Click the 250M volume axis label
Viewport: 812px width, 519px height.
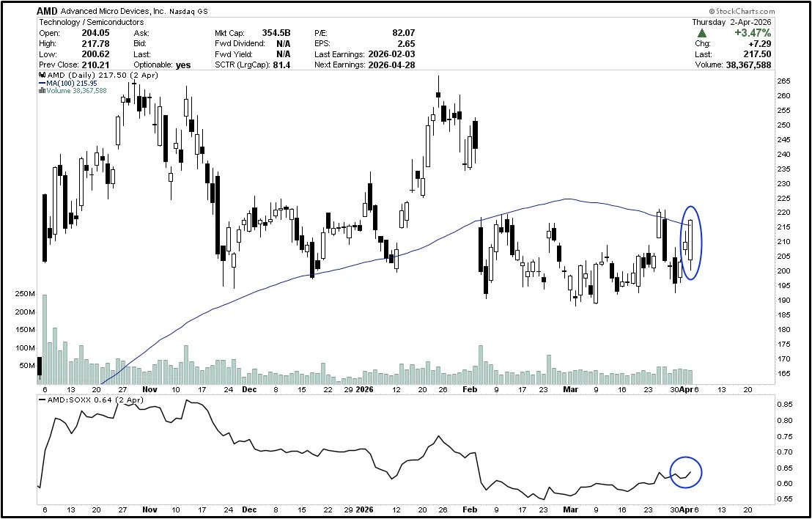point(26,294)
